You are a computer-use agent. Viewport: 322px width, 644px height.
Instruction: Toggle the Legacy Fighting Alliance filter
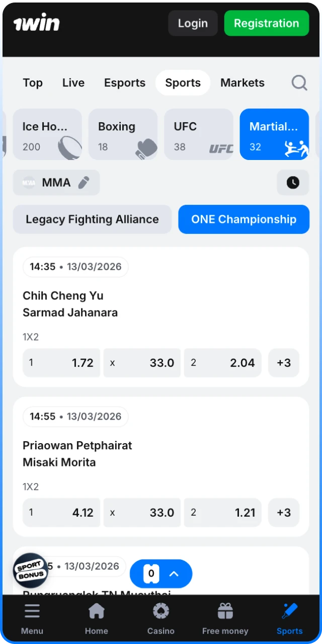(92, 219)
